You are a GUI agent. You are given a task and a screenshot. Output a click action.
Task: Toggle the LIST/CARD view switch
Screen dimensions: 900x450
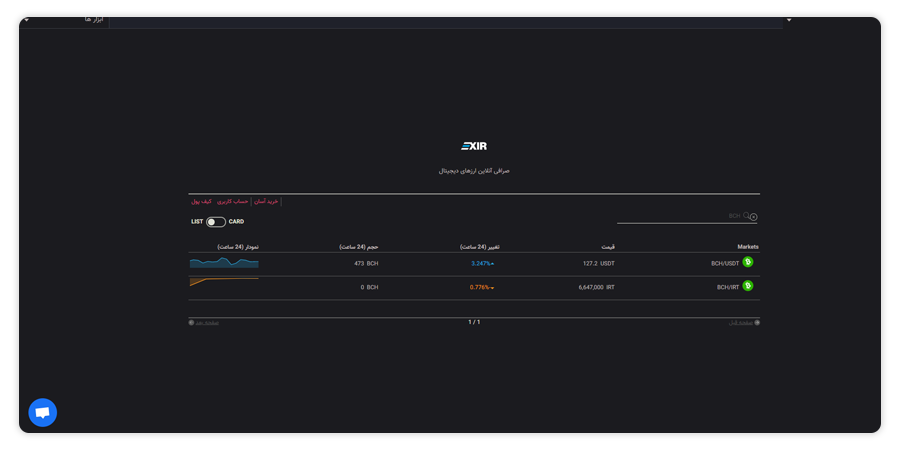point(216,222)
